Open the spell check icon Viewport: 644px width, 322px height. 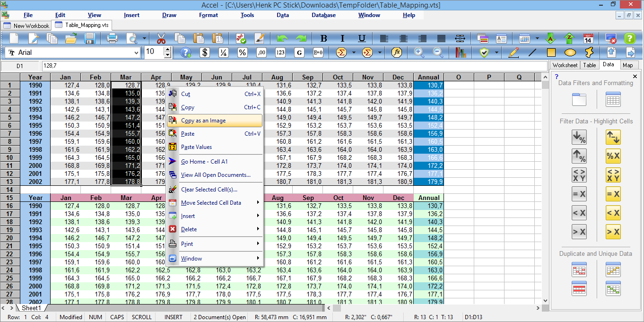point(241,38)
